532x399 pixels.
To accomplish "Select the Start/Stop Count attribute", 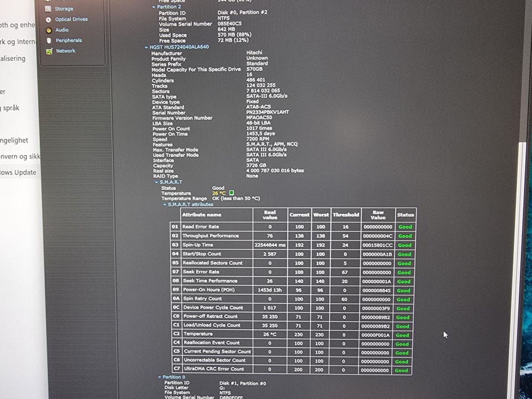I will pos(202,254).
